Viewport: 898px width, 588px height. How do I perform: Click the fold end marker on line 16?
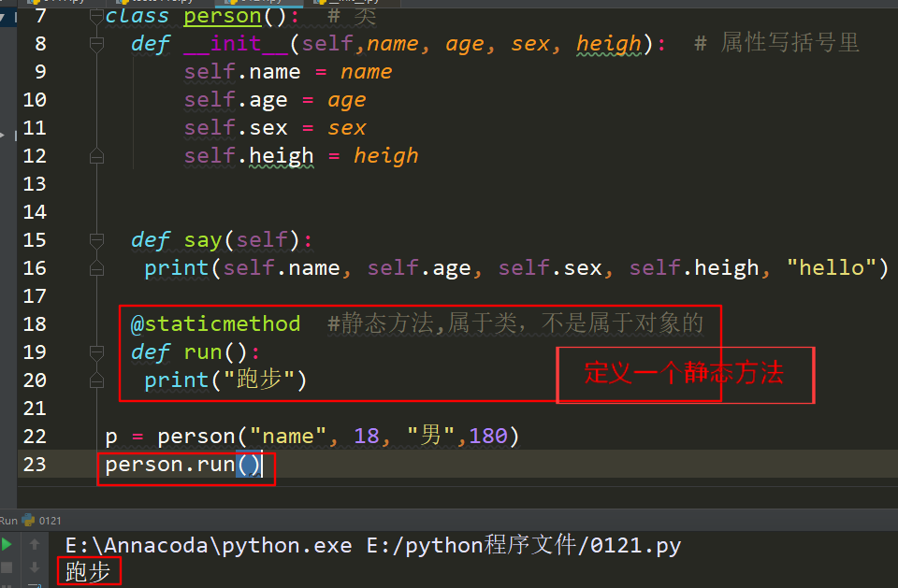(96, 268)
